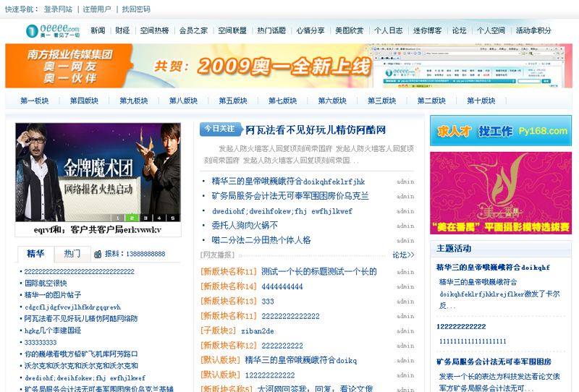Open the post titled 4444444444
579x392 pixels.
pyautogui.click(x=282, y=287)
